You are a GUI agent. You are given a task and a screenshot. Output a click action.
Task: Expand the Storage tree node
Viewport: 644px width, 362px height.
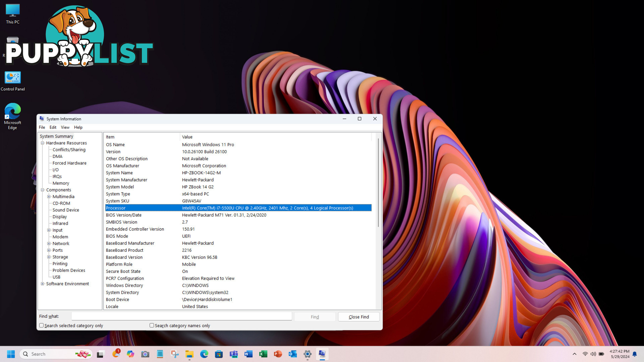(x=49, y=257)
